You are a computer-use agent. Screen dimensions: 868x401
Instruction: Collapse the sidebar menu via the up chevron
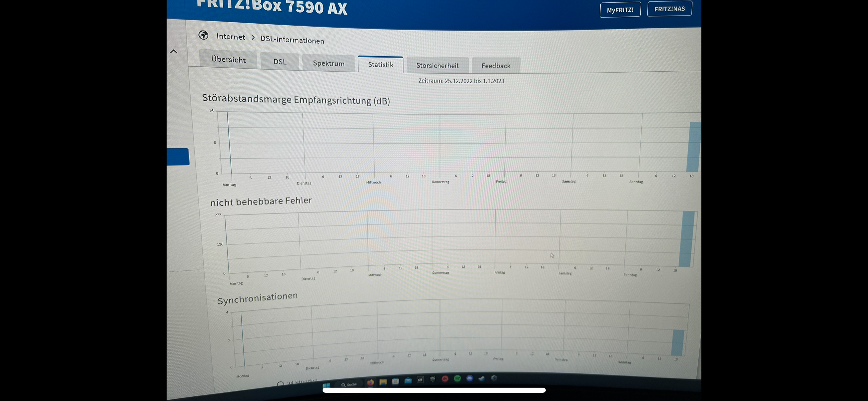(x=174, y=51)
